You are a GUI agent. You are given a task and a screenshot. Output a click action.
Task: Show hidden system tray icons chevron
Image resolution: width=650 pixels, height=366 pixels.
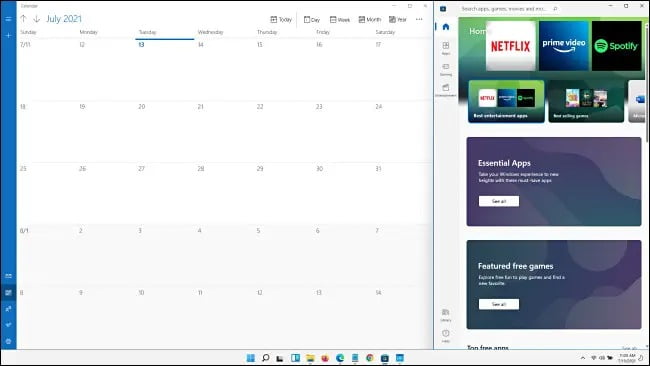click(583, 358)
